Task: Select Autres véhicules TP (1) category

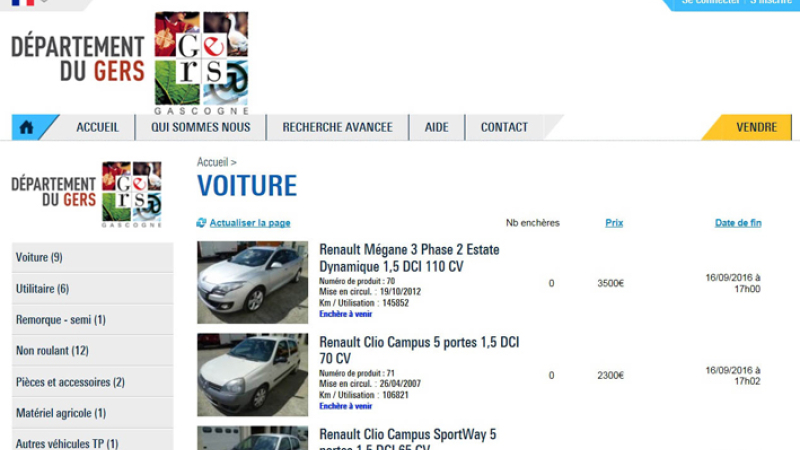Action: pyautogui.click(x=92, y=440)
